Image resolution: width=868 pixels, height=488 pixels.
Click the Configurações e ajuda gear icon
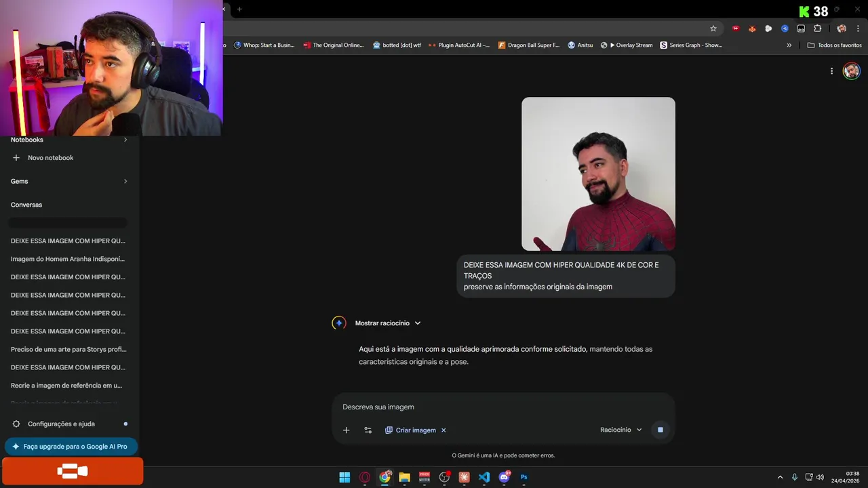pos(16,424)
